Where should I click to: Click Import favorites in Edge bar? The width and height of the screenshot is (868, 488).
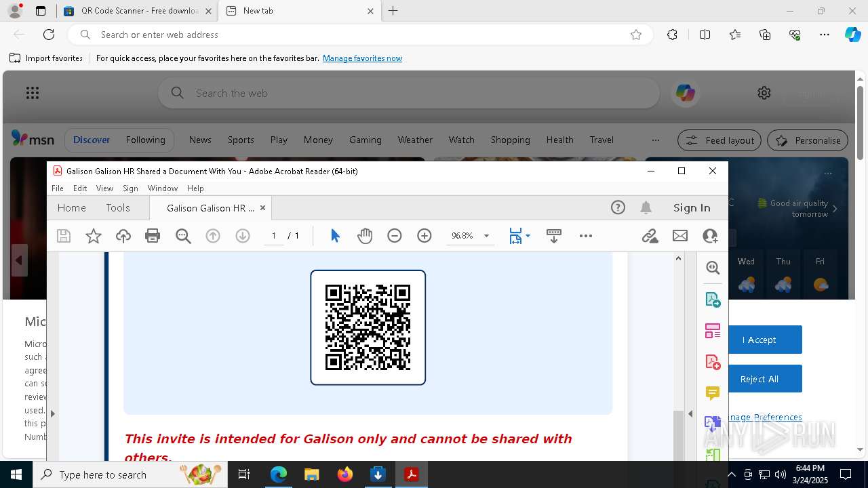click(x=46, y=58)
